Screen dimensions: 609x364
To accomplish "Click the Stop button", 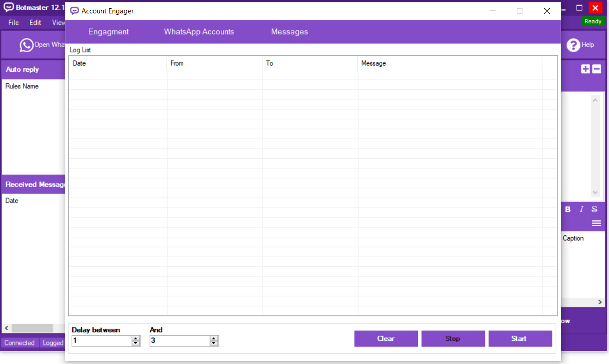I will point(453,339).
